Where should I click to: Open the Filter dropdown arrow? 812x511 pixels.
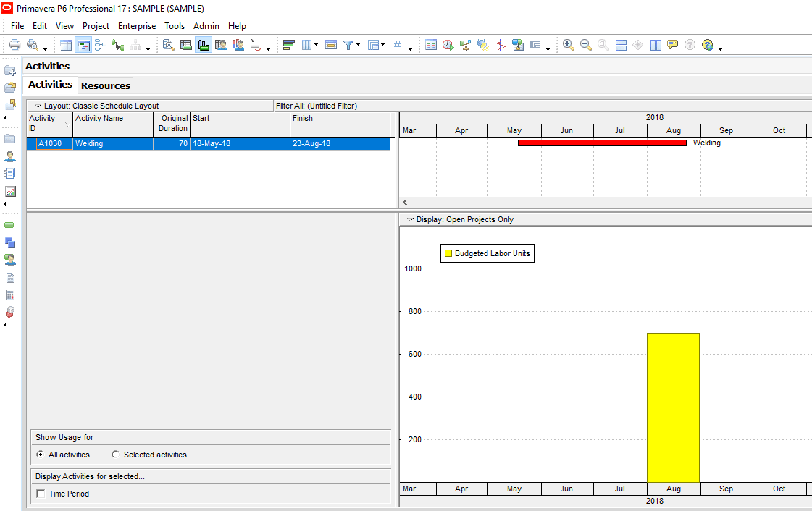(359, 45)
